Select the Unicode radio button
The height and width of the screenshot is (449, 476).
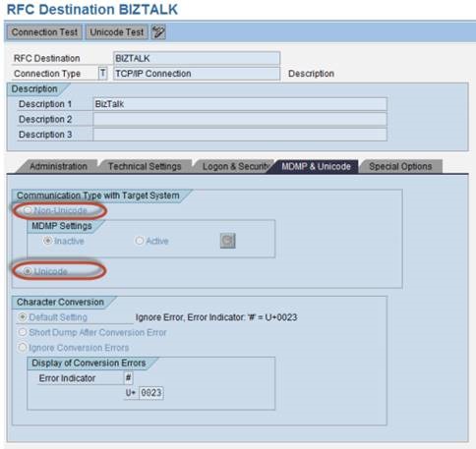(28, 271)
